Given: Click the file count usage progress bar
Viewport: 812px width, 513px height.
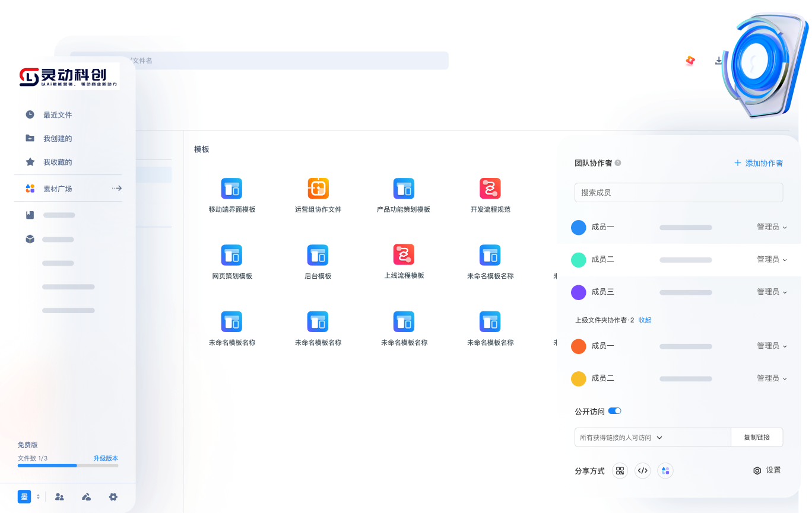Looking at the screenshot, I should click(x=68, y=466).
